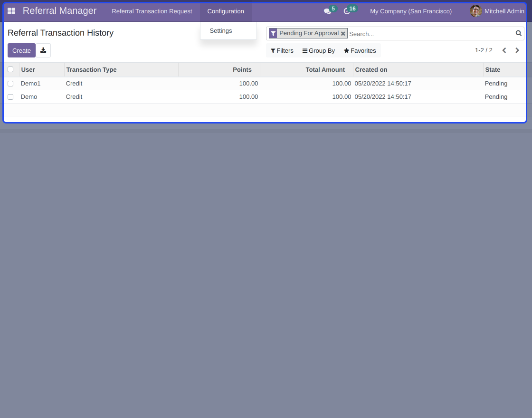Open the Favorites dropdown
The image size is (532, 418).
360,50
